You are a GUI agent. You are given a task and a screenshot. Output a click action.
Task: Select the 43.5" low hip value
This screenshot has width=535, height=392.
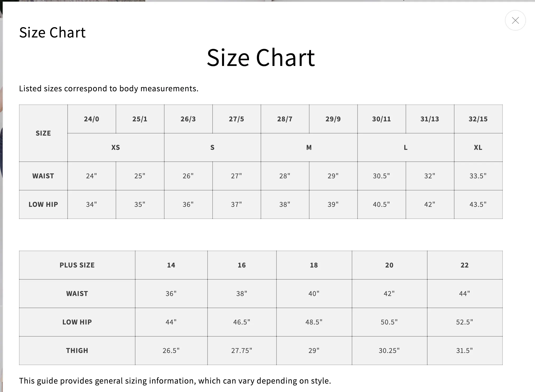[478, 204]
